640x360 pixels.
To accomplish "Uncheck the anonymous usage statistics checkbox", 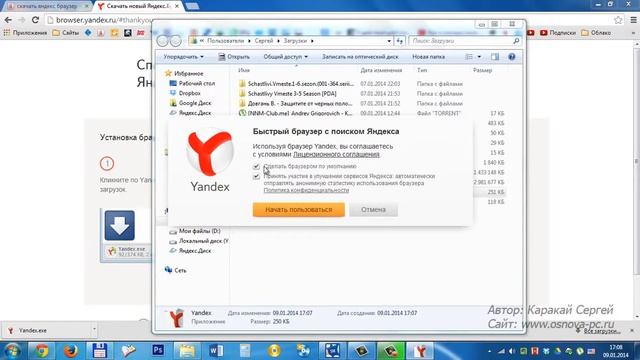I will 256,176.
